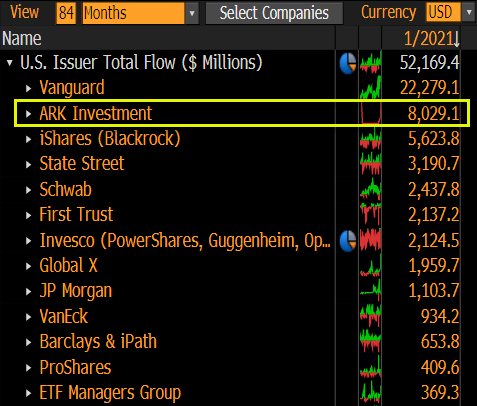Select the iShares (Blackrock) issuer name
This screenshot has width=477, height=406.
pyautogui.click(x=110, y=138)
